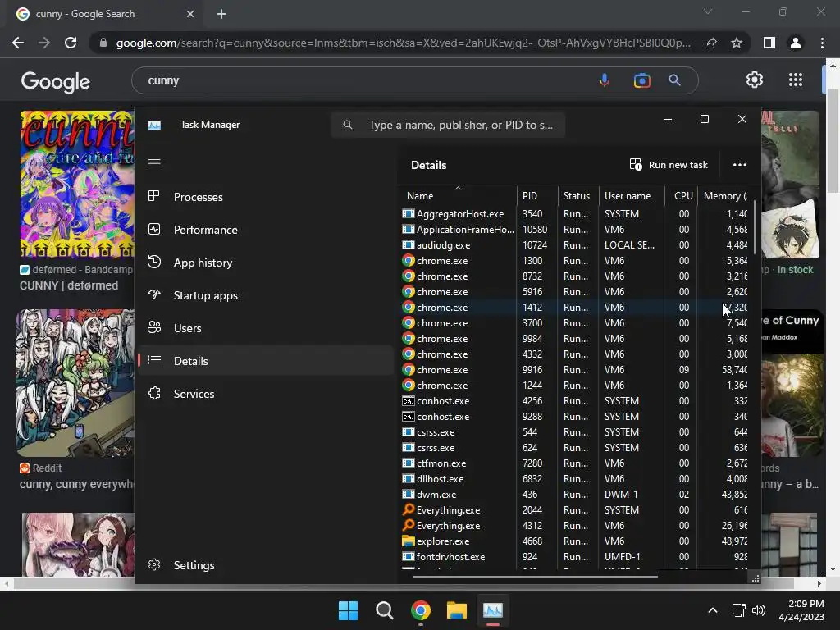Sort by Memory column header

click(x=724, y=195)
